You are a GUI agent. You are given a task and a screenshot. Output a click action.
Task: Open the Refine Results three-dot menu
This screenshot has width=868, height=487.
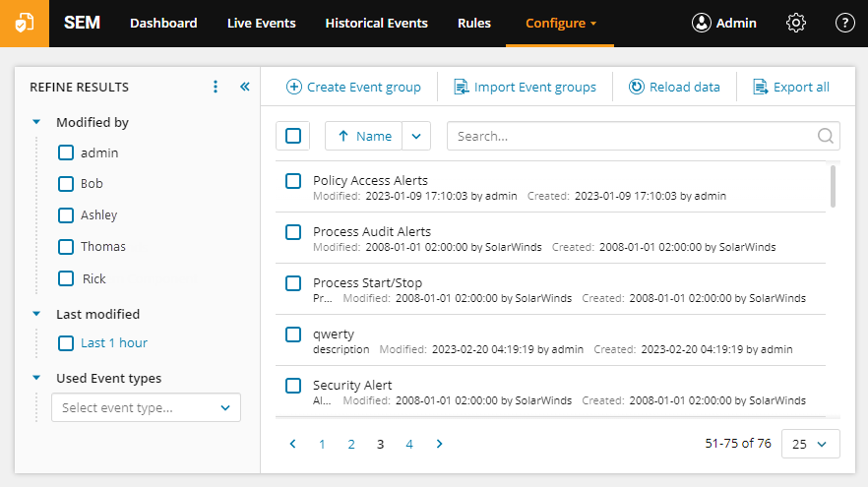216,87
